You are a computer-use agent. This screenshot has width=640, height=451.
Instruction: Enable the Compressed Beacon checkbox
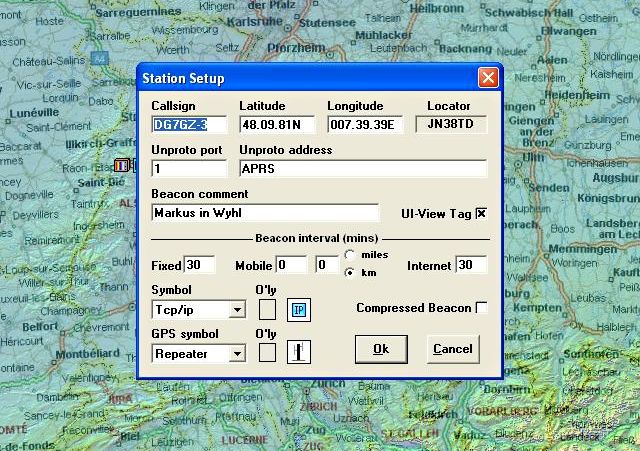481,308
